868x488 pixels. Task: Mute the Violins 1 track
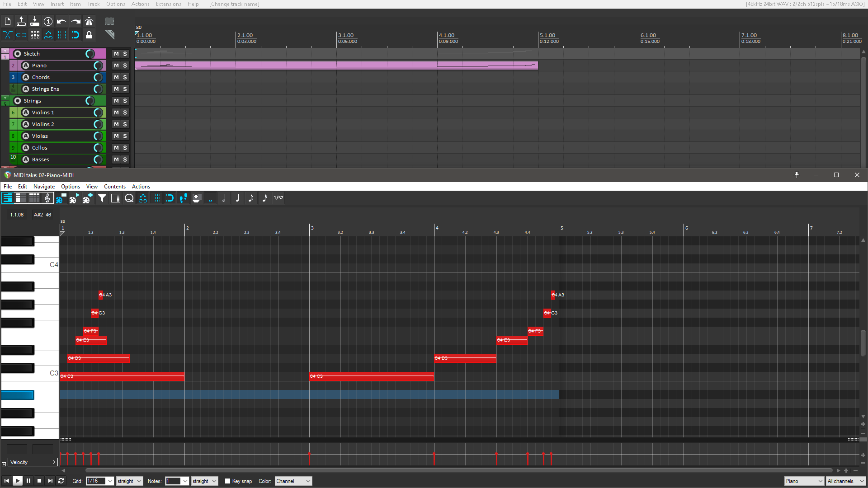click(x=116, y=113)
